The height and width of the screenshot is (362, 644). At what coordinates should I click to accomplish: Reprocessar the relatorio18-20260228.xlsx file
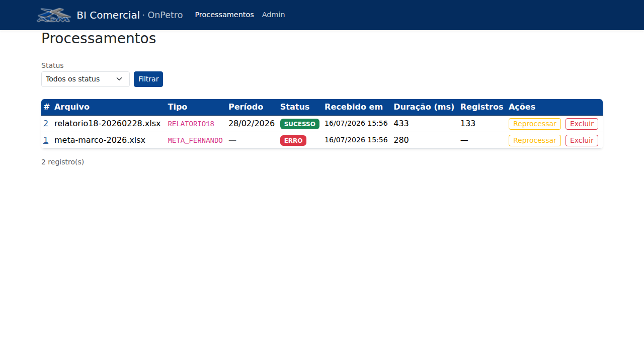535,124
